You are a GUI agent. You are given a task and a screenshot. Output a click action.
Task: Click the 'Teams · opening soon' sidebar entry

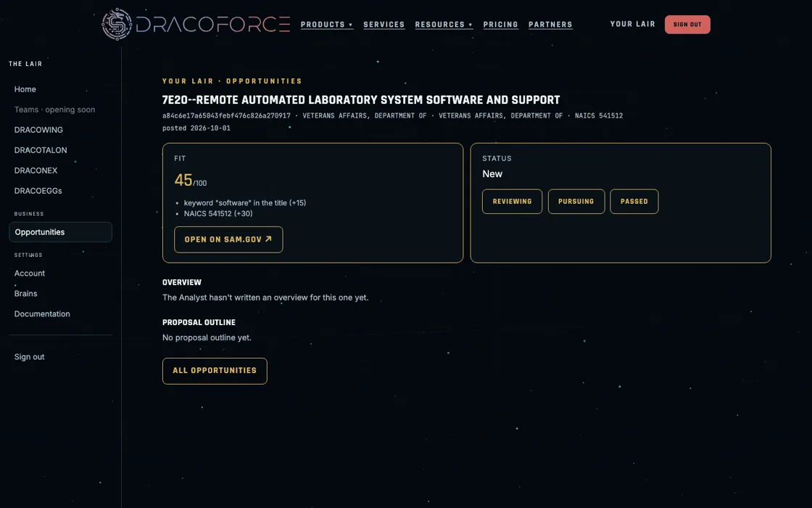click(x=54, y=110)
